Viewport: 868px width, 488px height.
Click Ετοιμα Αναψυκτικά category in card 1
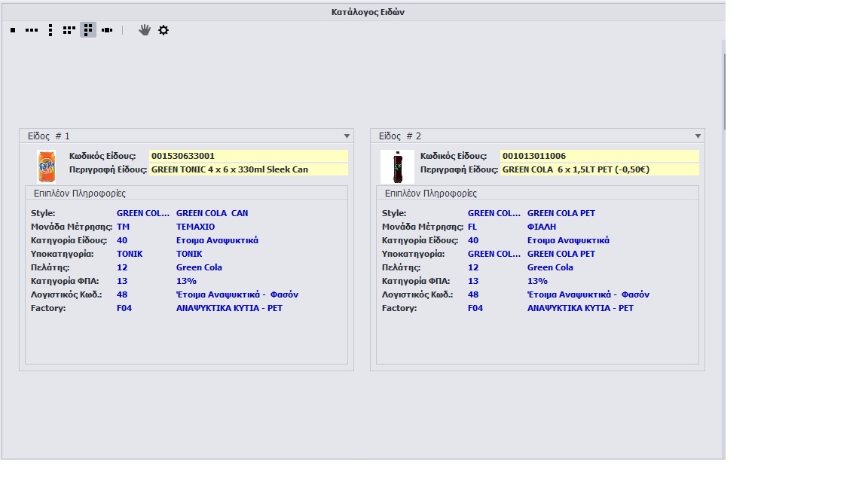pyautogui.click(x=217, y=240)
